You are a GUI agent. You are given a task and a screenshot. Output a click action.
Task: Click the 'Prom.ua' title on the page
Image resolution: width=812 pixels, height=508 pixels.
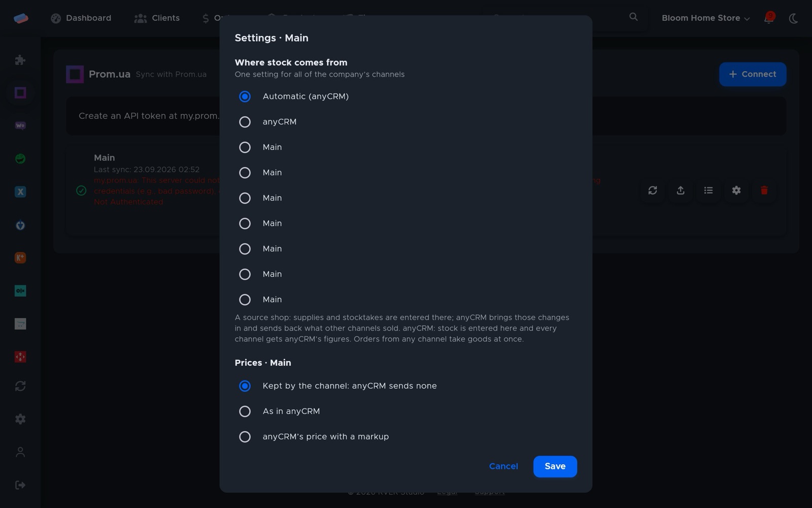pyautogui.click(x=110, y=74)
